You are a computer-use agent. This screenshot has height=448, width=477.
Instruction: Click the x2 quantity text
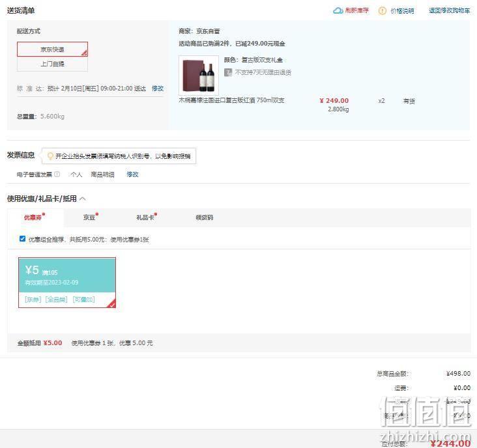[381, 101]
